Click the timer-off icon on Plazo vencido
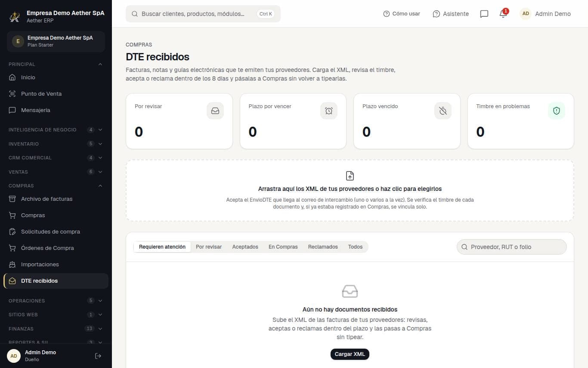This screenshot has width=588, height=368. pos(443,111)
